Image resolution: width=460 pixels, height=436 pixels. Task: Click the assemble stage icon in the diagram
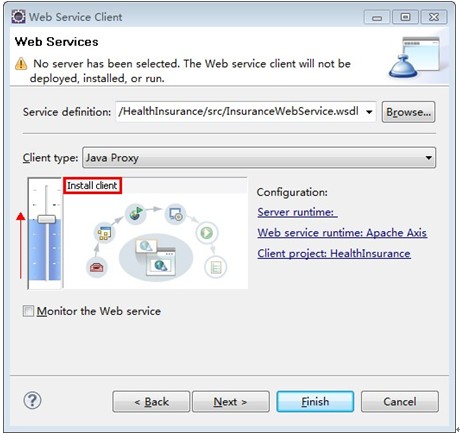coord(104,233)
